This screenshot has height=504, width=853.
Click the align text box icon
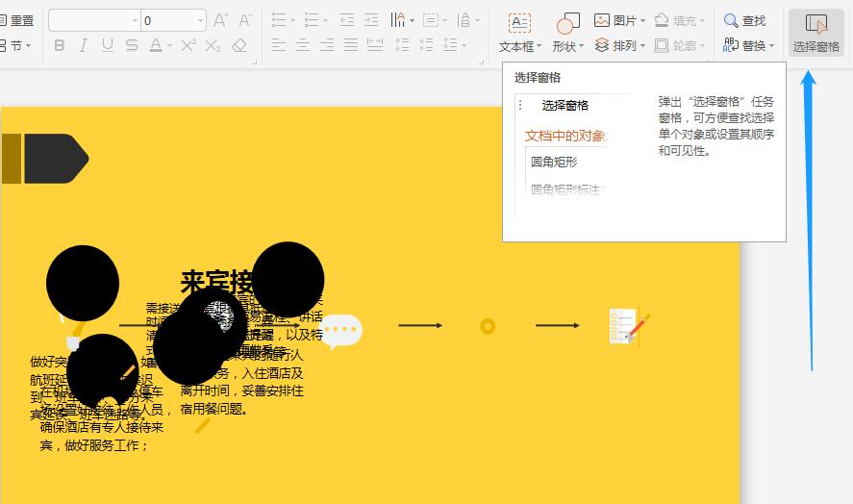coord(430,21)
